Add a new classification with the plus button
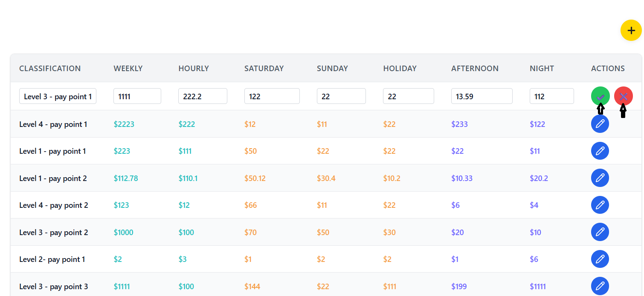 [631, 30]
